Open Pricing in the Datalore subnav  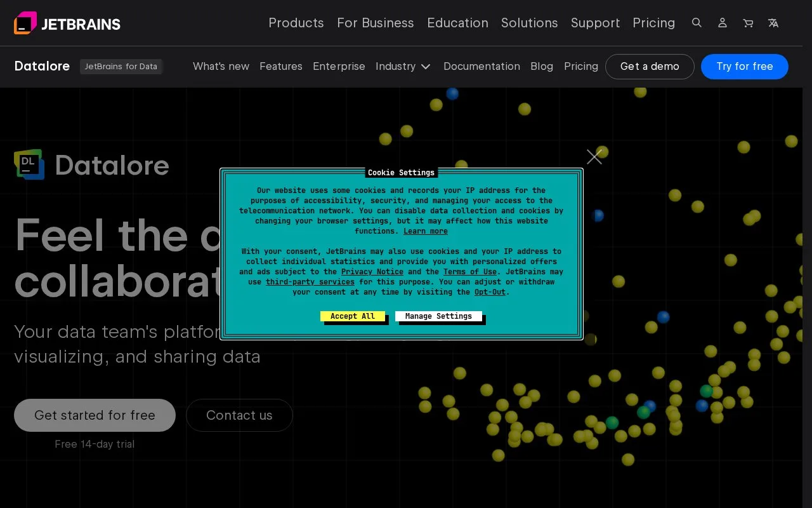[581, 66]
